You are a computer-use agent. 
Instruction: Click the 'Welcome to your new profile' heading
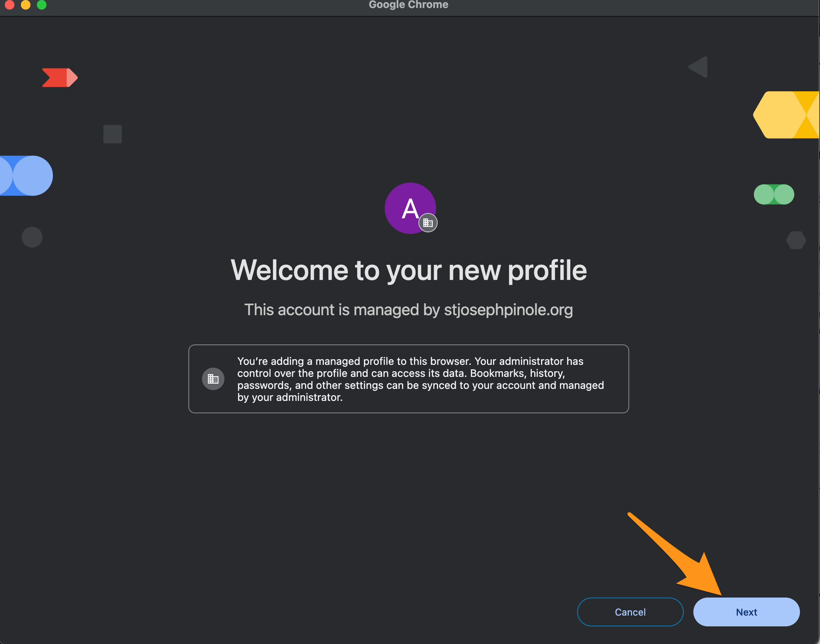(x=409, y=270)
